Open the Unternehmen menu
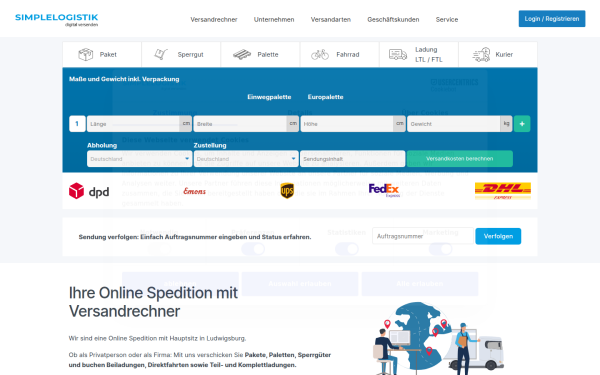Image resolution: width=600 pixels, height=375 pixels. (x=274, y=20)
